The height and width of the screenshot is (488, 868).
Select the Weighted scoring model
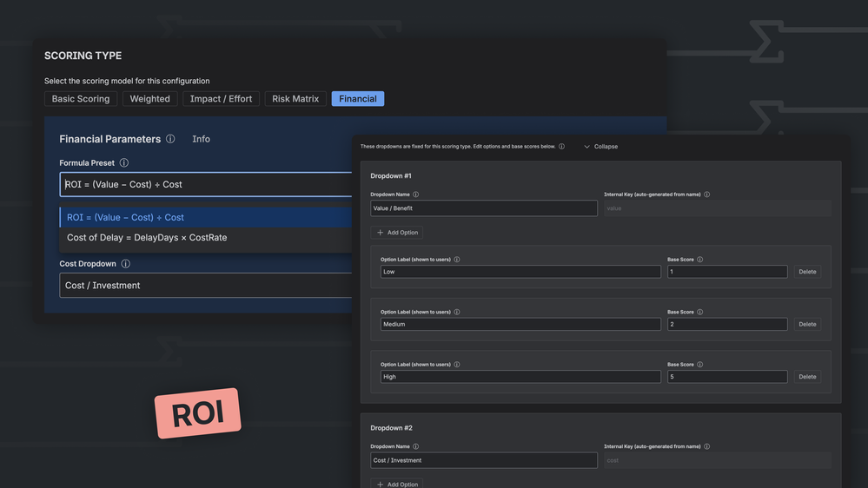149,98
